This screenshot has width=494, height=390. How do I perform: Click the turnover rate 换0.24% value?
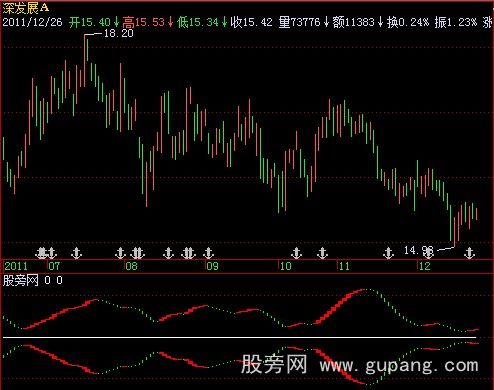coord(408,22)
